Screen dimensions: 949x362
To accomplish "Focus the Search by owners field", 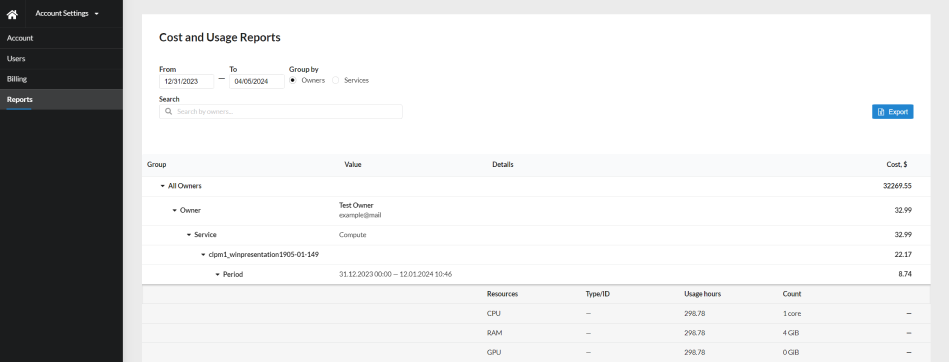I will 281,111.
